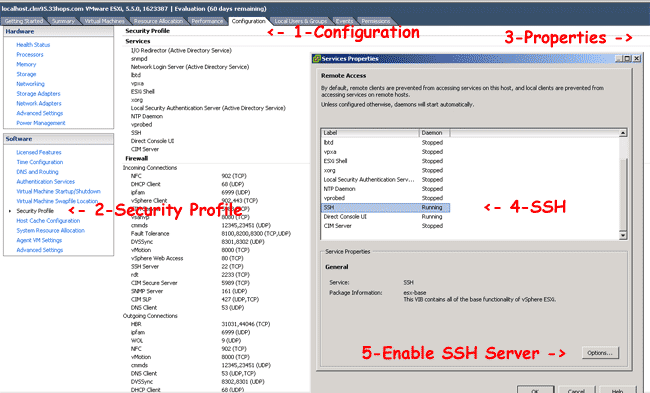650x393 pixels.
Task: Open Host Cache Configuration link
Action: [48, 221]
